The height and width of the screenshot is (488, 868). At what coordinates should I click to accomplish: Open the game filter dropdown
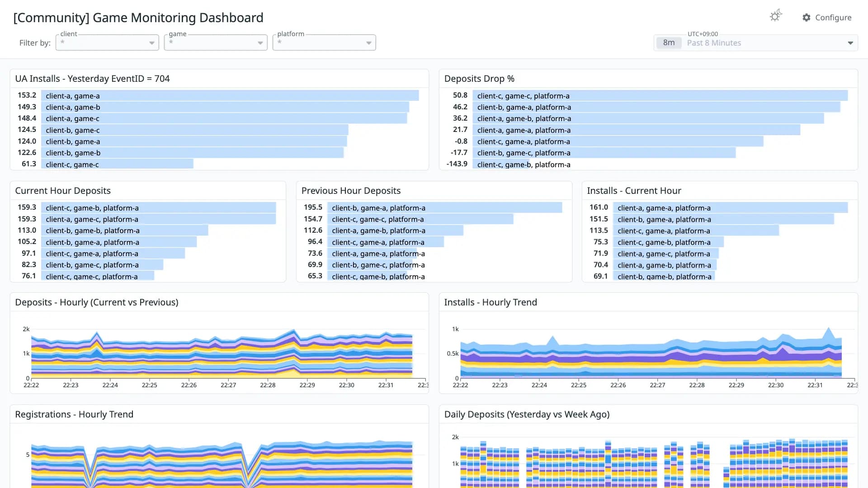[216, 42]
